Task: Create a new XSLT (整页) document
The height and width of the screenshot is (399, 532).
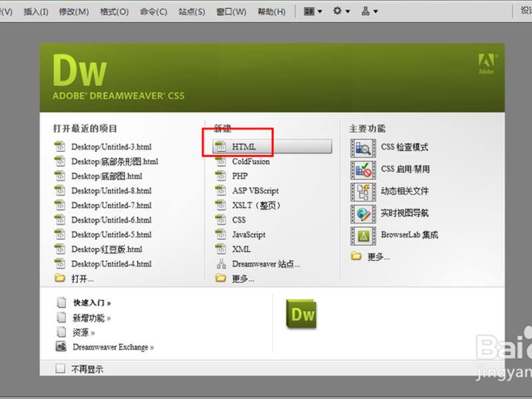Action: tap(256, 205)
